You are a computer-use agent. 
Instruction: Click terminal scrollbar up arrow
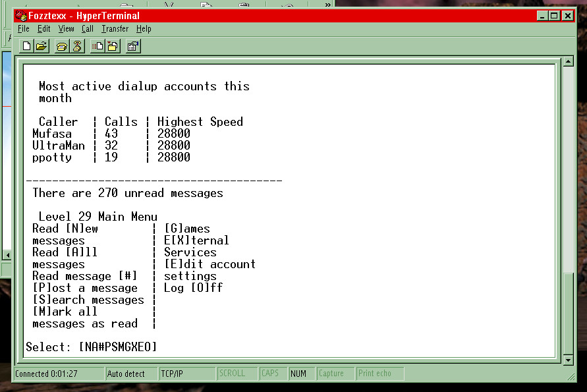tap(568, 63)
